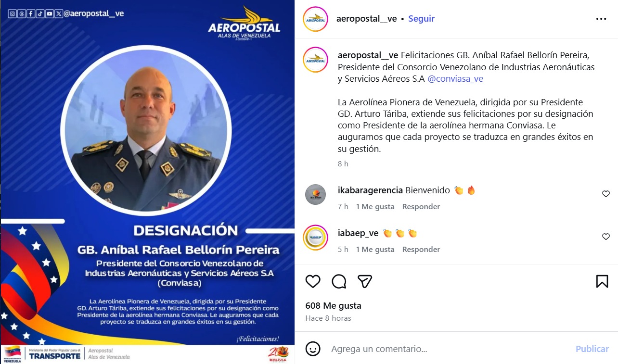Like the iabaep_ve comment
This screenshot has width=618, height=364.
(606, 237)
